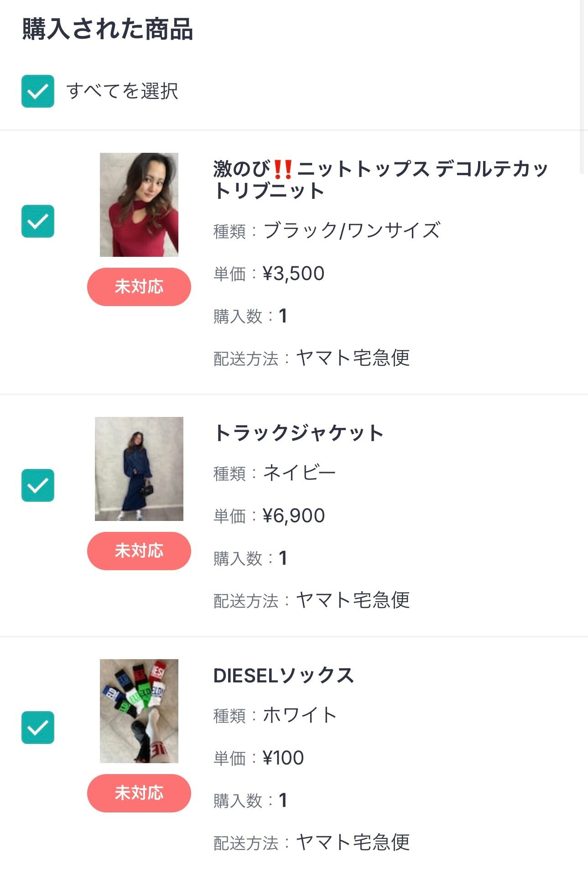Click the scrollbar at the right edge
Viewport: 588px width, 874px height.
click(582, 87)
